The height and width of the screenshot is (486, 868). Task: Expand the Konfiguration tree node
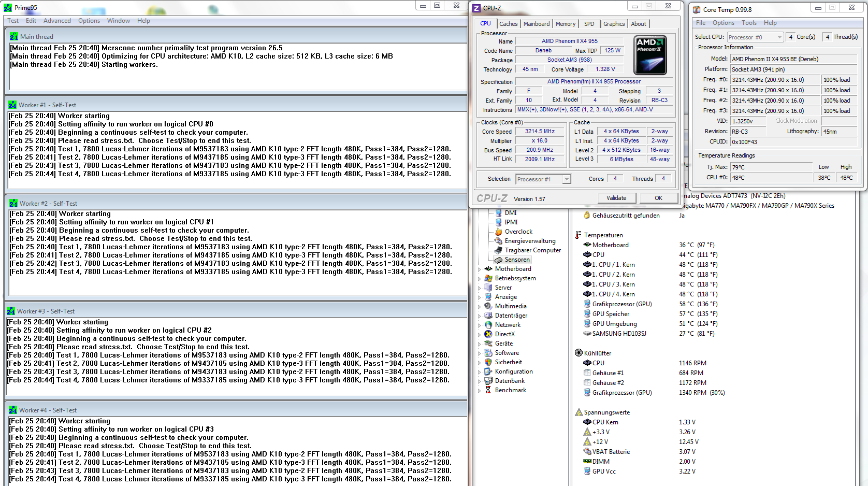click(x=480, y=372)
